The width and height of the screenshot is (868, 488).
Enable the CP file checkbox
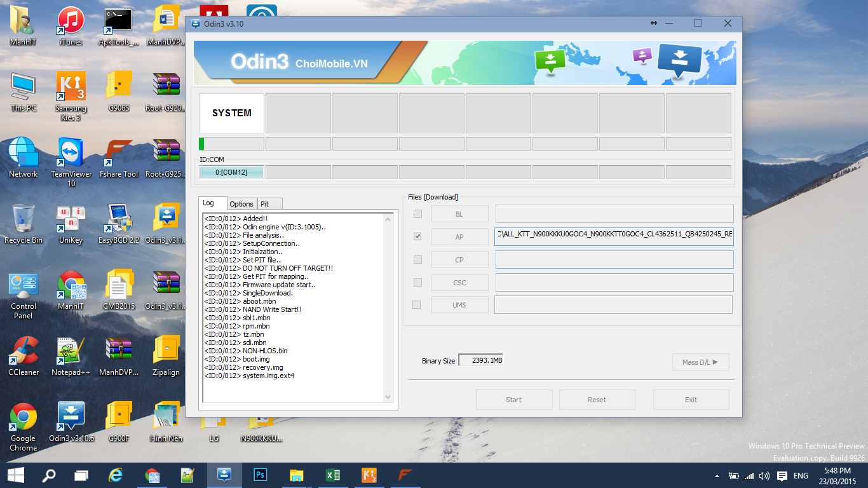[417, 259]
